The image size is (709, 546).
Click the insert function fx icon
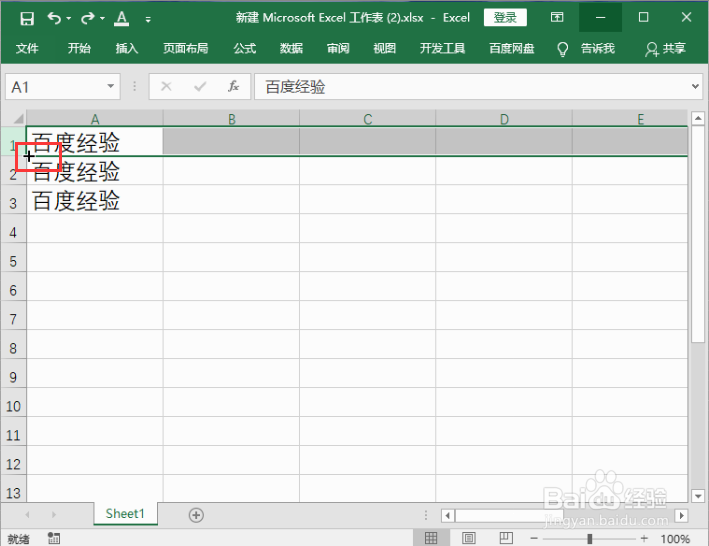click(x=233, y=86)
